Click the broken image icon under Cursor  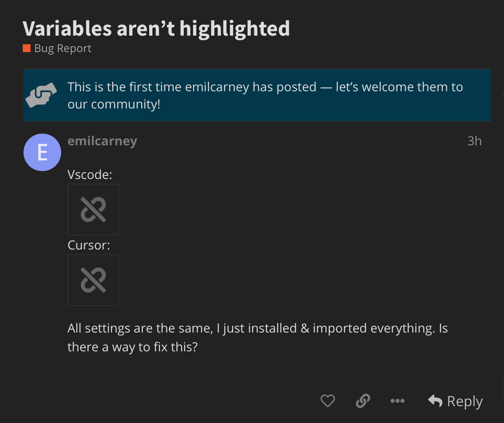tap(93, 280)
